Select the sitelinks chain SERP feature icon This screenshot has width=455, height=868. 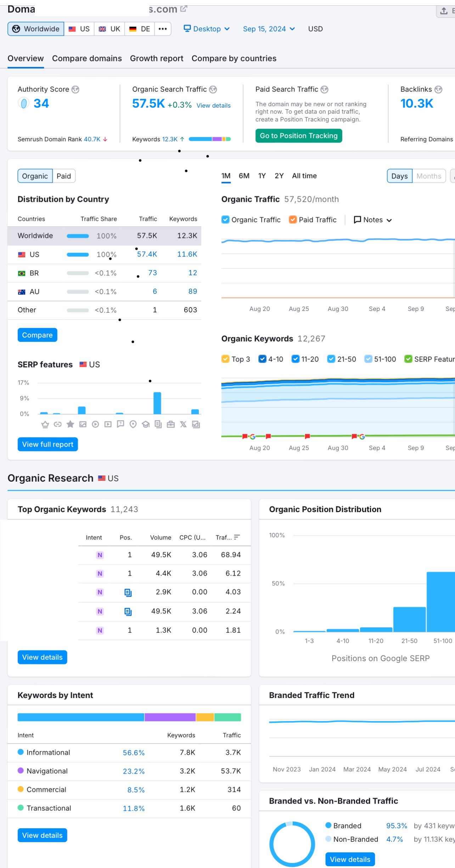coord(58,424)
